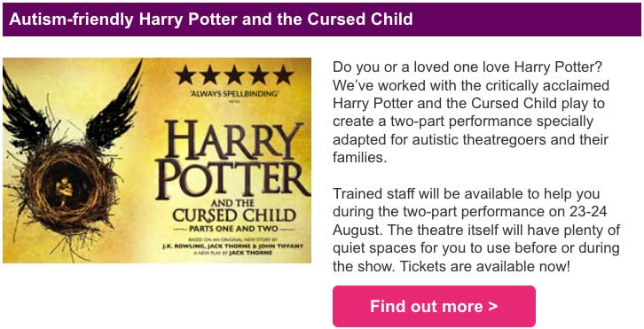
Task: Click the Find out more button
Action: coord(434,306)
